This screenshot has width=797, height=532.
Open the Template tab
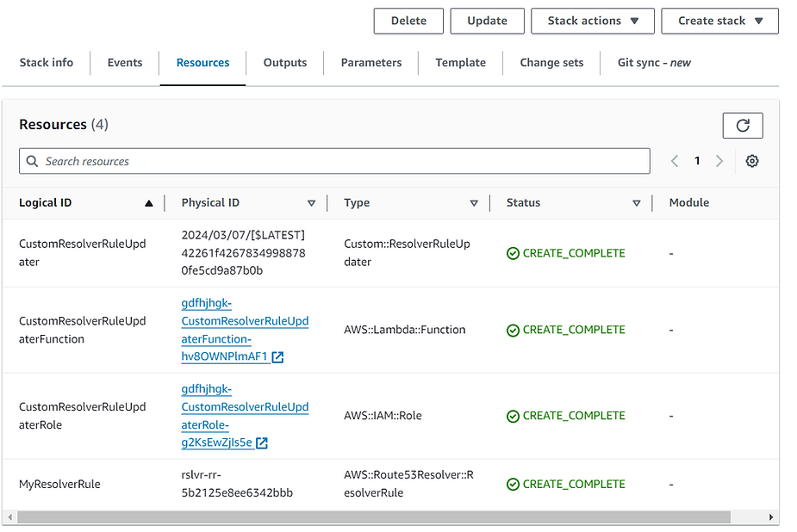(x=460, y=63)
